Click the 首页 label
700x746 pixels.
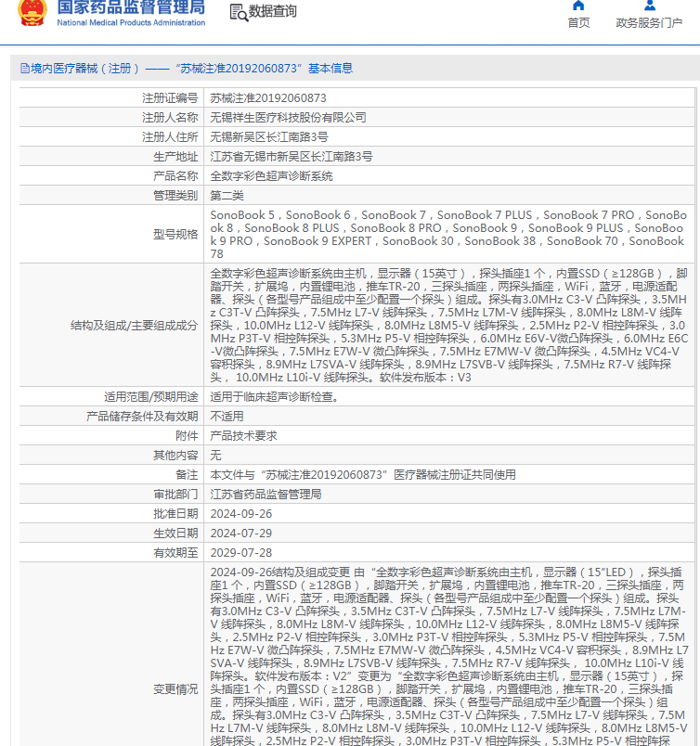point(578,23)
